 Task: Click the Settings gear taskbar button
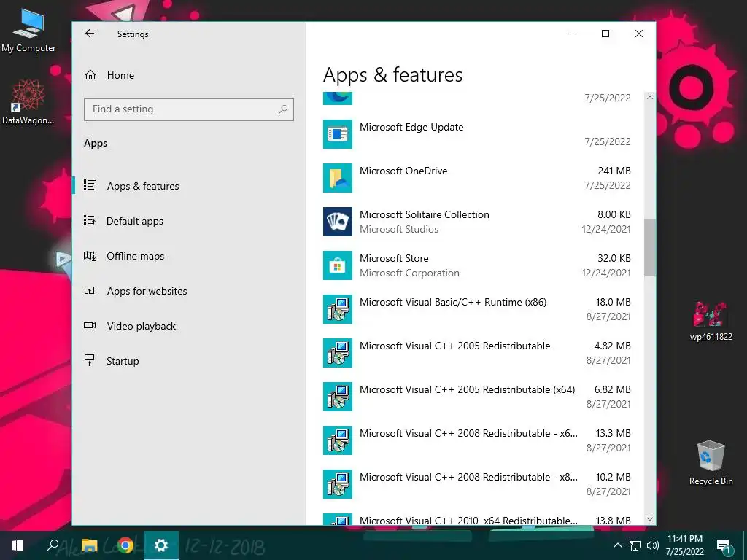pos(161,545)
